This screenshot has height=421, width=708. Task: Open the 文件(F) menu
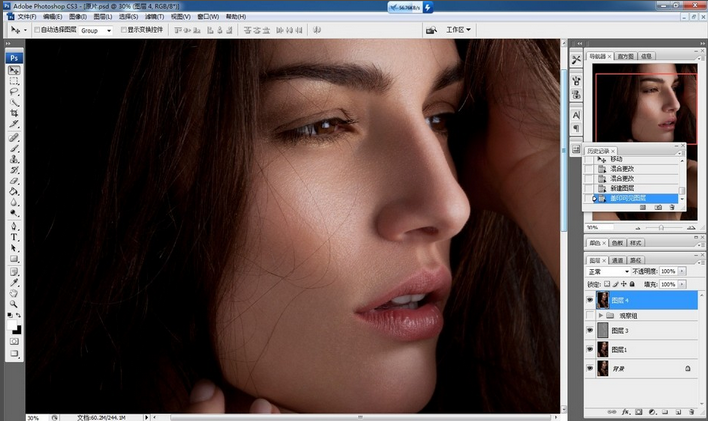[27, 17]
